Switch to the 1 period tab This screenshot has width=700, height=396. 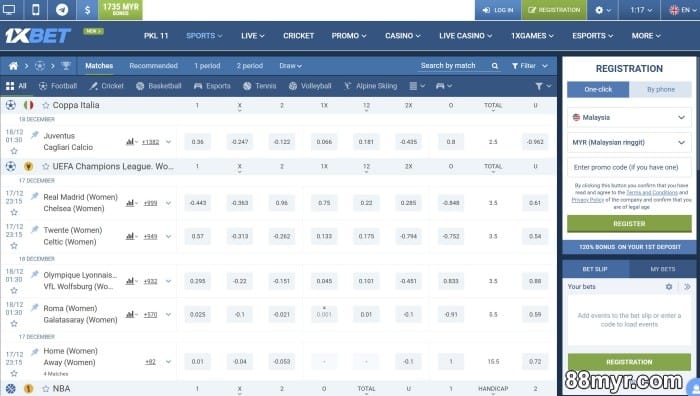[207, 66]
